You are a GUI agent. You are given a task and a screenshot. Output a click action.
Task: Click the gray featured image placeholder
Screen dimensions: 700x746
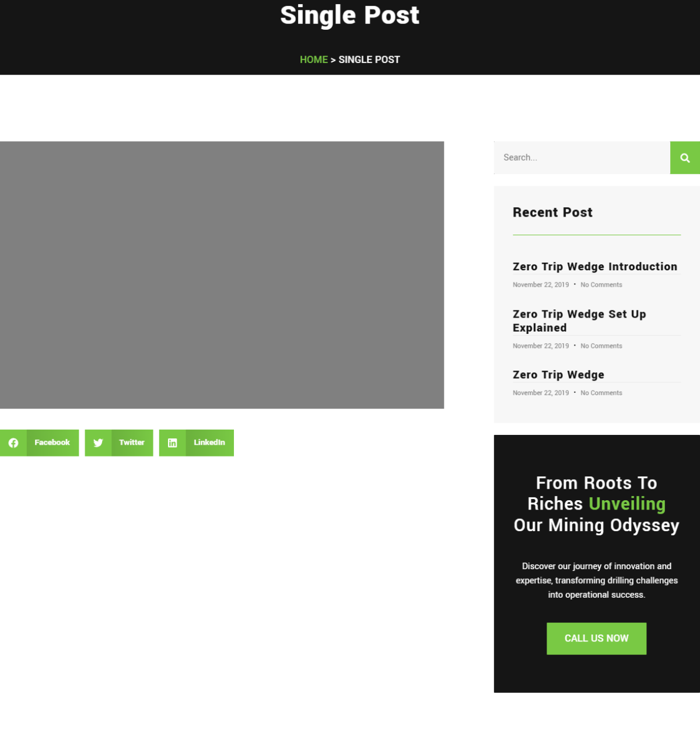(x=222, y=275)
